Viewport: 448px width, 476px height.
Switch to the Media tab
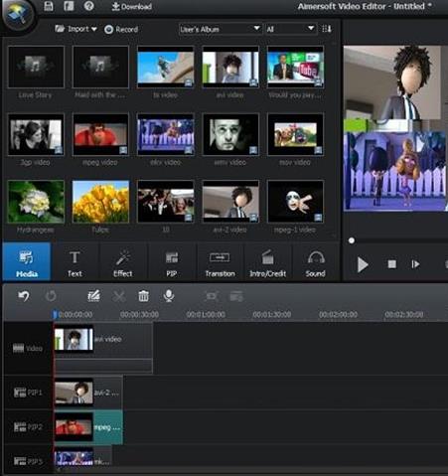tap(27, 261)
